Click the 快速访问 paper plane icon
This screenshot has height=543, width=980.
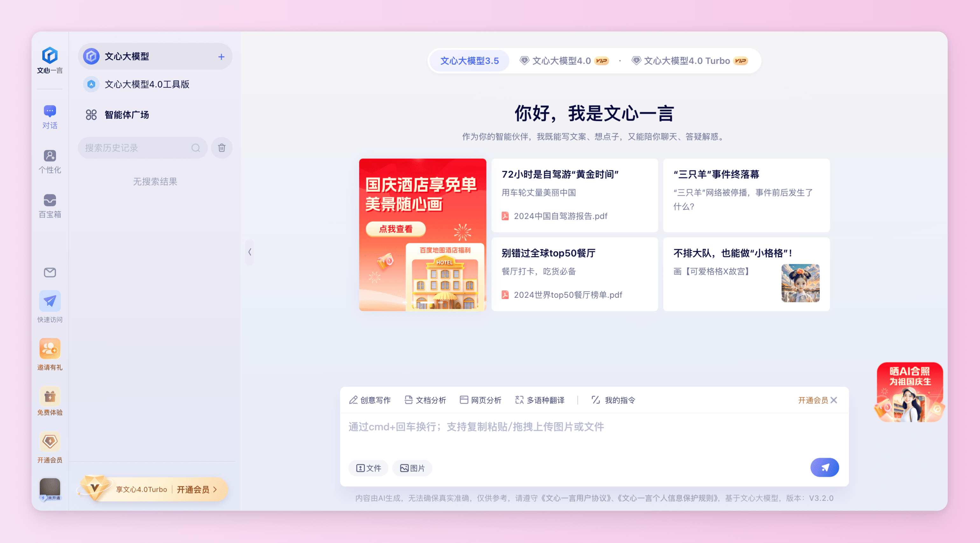point(50,301)
